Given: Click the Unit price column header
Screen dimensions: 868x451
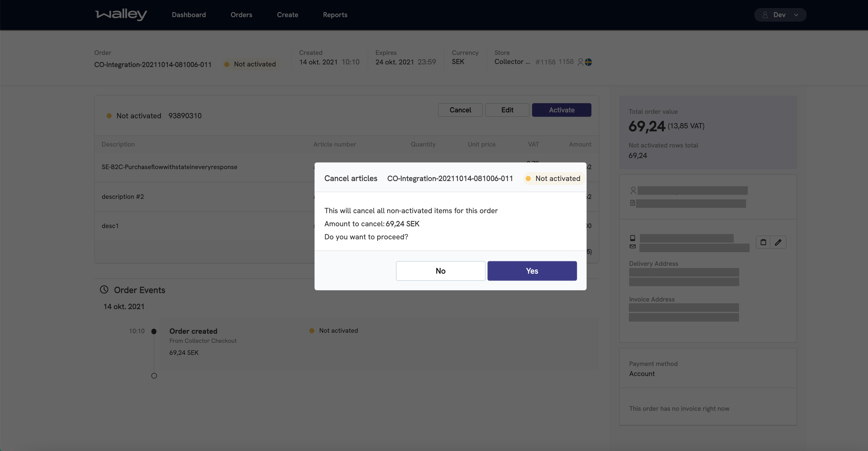Looking at the screenshot, I should [482, 144].
